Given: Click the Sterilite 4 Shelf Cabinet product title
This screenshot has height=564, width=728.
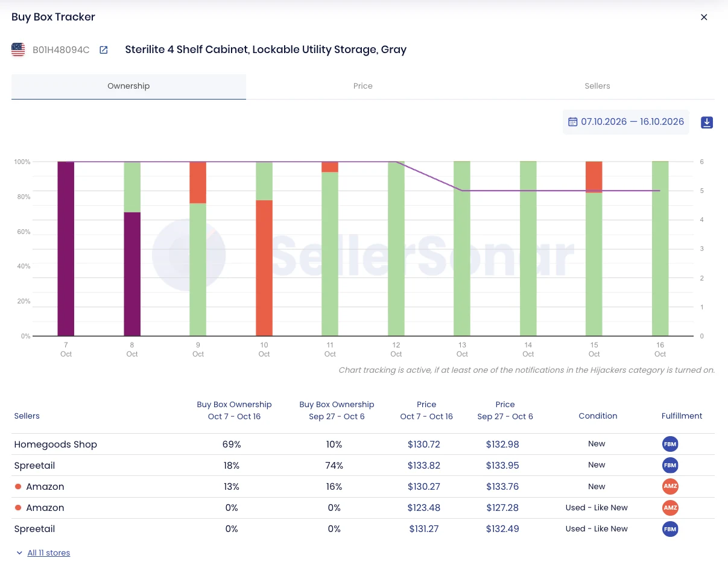Looking at the screenshot, I should (x=266, y=49).
